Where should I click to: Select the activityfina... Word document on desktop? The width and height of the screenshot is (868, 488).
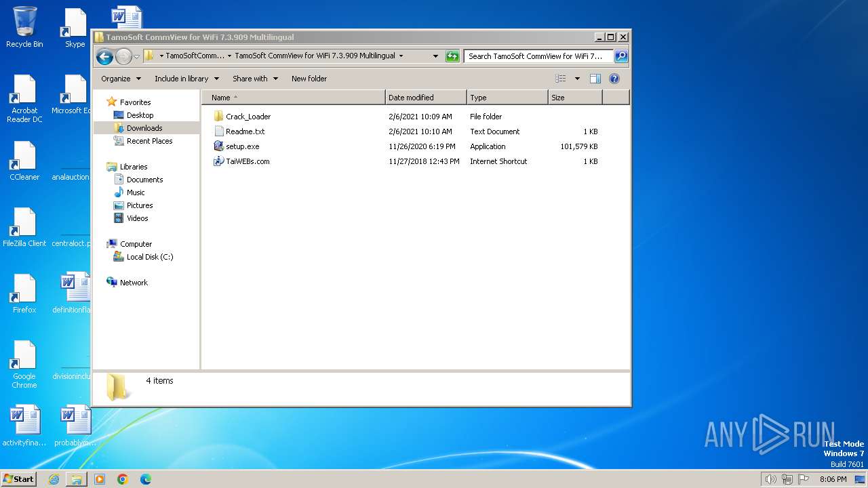[x=24, y=426]
